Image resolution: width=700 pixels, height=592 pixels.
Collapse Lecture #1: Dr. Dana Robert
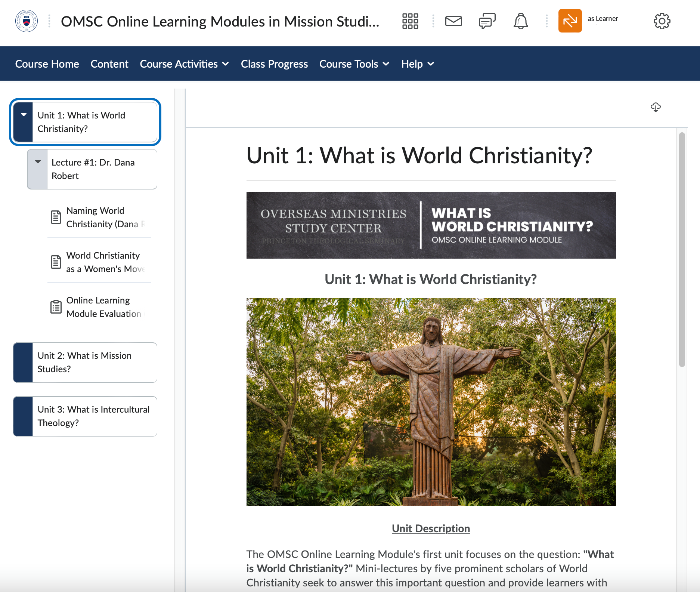click(37, 162)
